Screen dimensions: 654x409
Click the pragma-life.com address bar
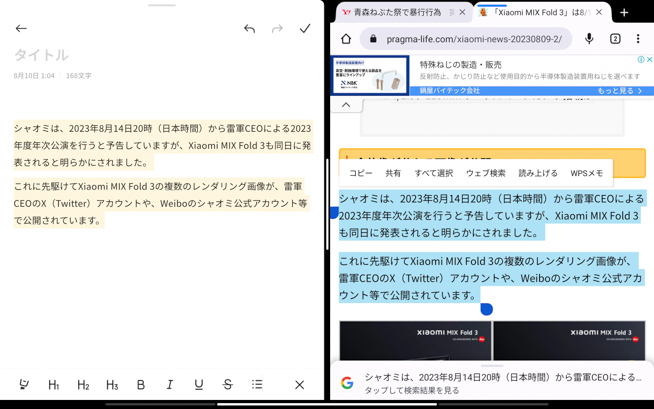465,39
